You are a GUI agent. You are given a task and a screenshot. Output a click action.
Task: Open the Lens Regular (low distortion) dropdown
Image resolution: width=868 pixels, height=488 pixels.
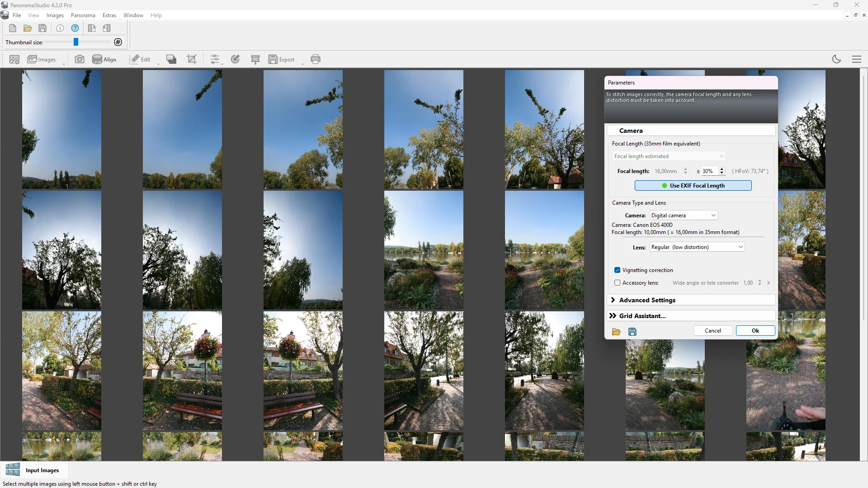pos(697,247)
